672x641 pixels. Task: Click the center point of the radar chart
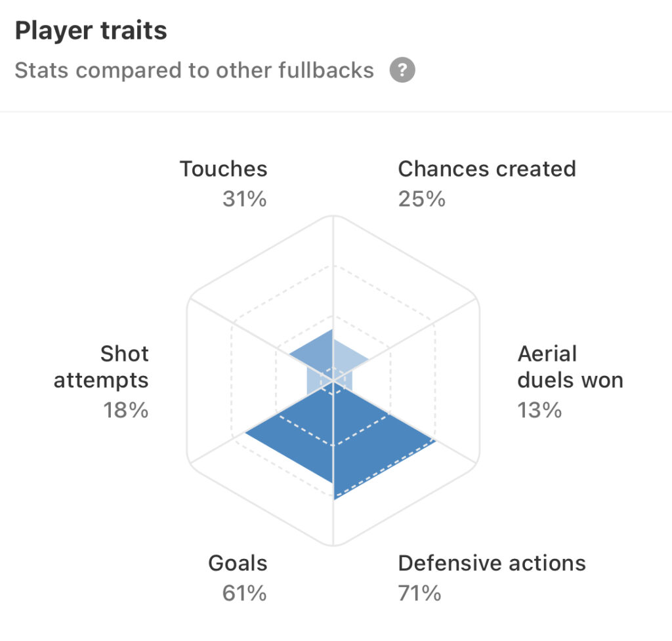click(x=333, y=381)
